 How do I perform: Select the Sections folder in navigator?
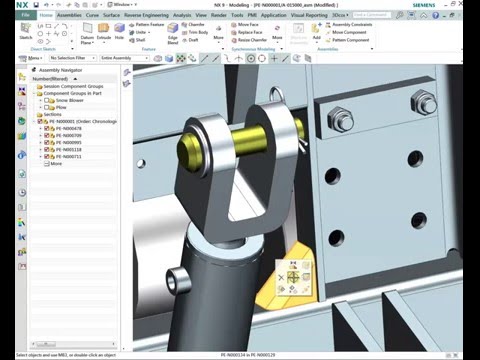(x=49, y=114)
